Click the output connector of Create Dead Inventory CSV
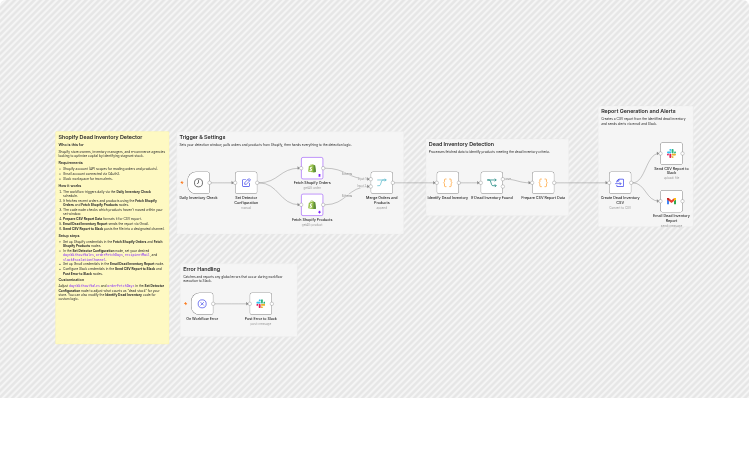The width and height of the screenshot is (749, 450). (x=632, y=182)
